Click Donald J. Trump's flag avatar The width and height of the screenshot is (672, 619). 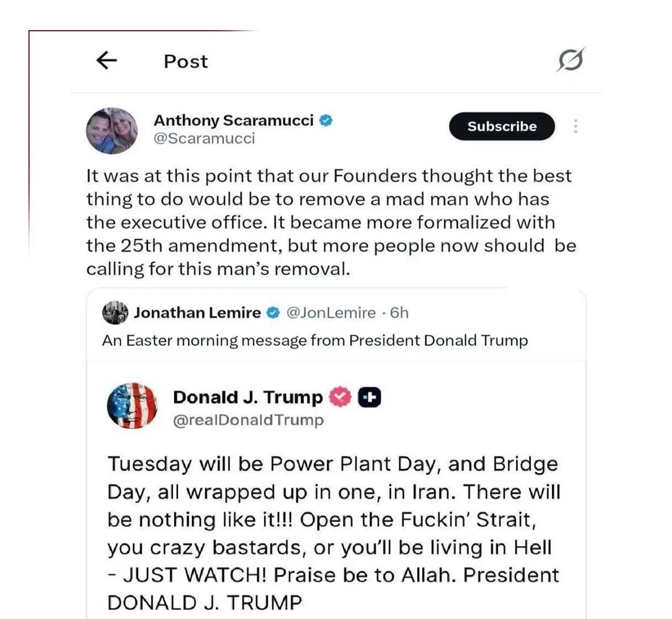pyautogui.click(x=133, y=406)
